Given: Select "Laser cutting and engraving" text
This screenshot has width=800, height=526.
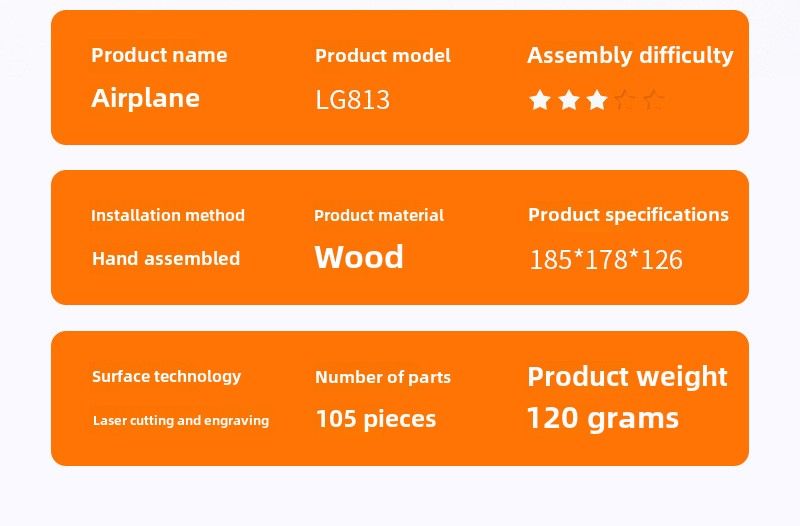Looking at the screenshot, I should point(180,420).
